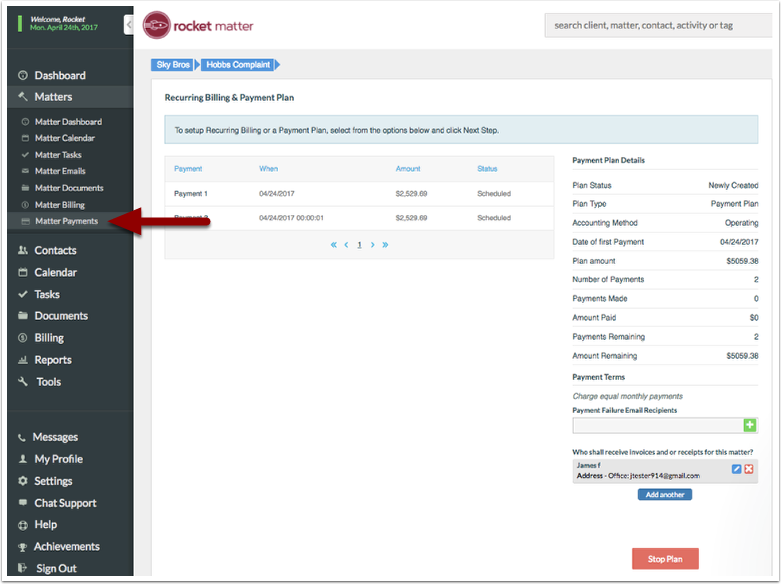Open Matter Calendar submenu item
The height and width of the screenshot is (584, 781).
click(x=65, y=138)
